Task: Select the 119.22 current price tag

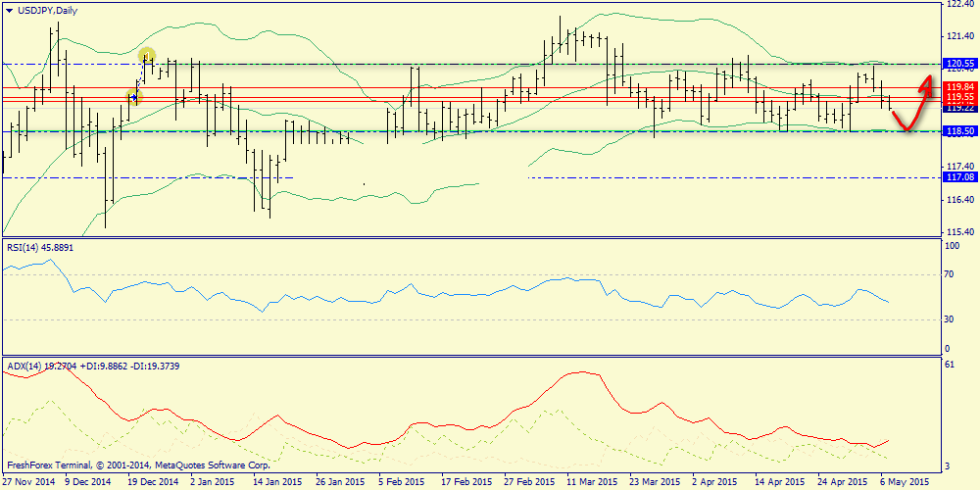Action: [x=959, y=107]
